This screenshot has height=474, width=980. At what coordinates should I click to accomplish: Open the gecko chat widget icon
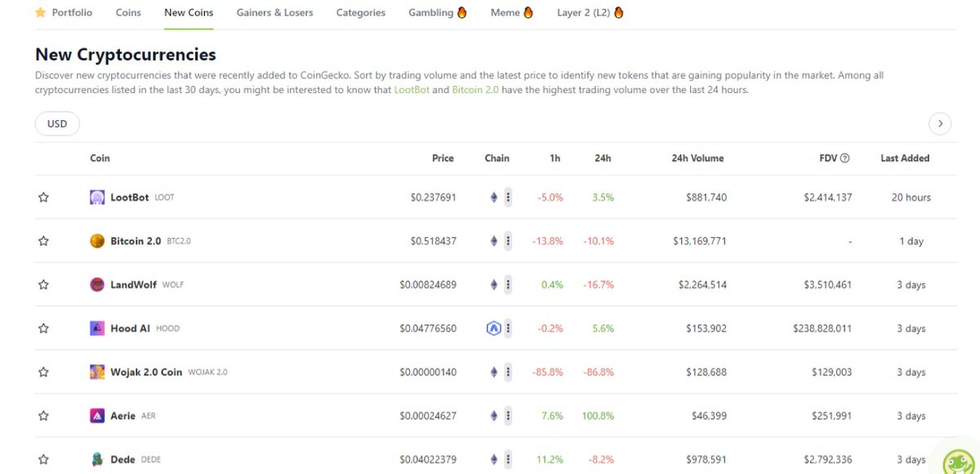960,462
